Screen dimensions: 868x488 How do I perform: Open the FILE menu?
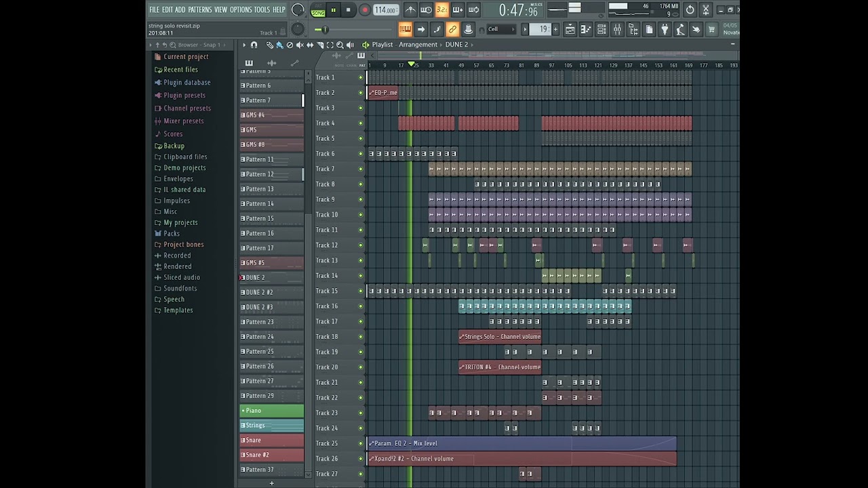click(x=154, y=9)
